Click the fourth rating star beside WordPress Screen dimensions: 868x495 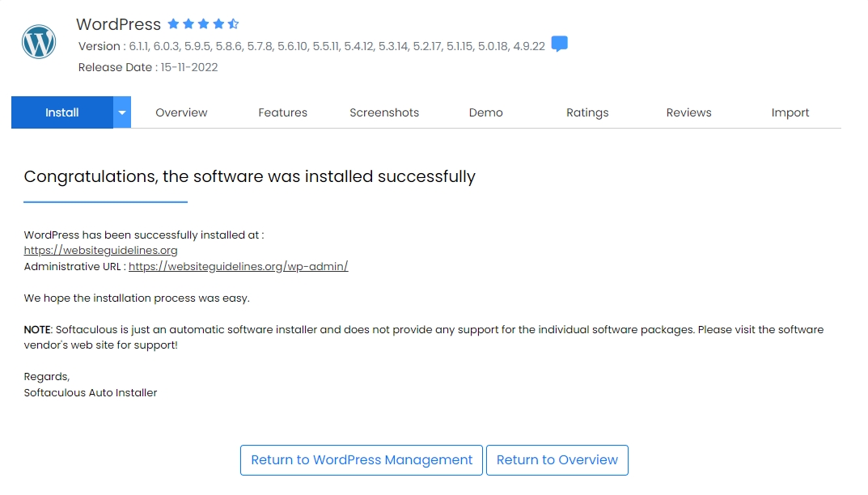(x=218, y=24)
